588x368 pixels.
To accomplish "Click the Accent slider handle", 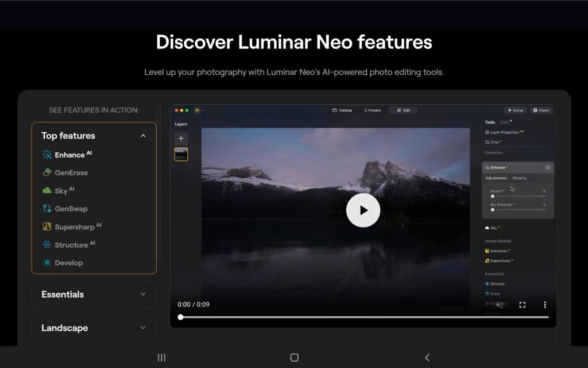I will [x=492, y=196].
